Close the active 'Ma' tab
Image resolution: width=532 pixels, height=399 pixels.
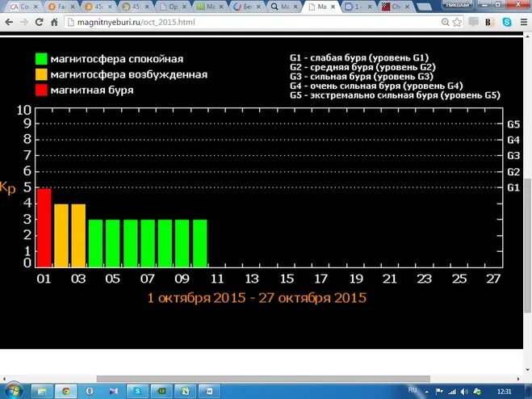(x=333, y=6)
